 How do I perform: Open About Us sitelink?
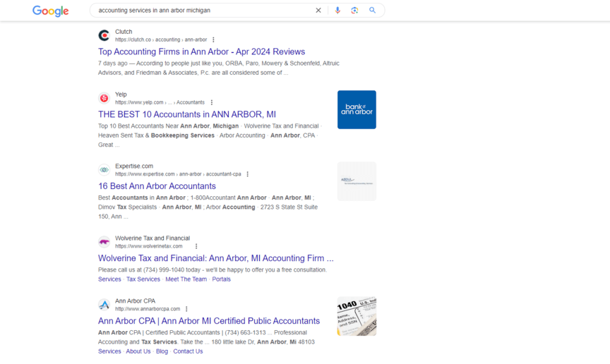pyautogui.click(x=138, y=351)
